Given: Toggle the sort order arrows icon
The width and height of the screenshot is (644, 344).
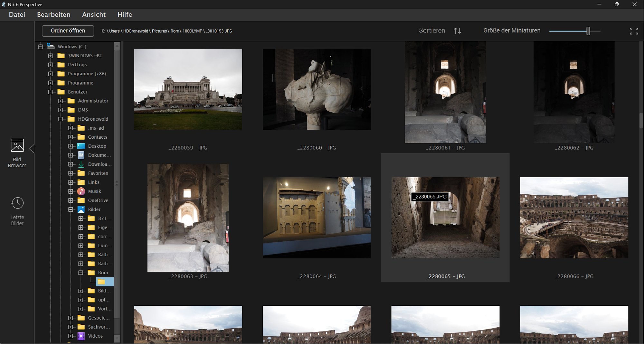Looking at the screenshot, I should pos(458,31).
